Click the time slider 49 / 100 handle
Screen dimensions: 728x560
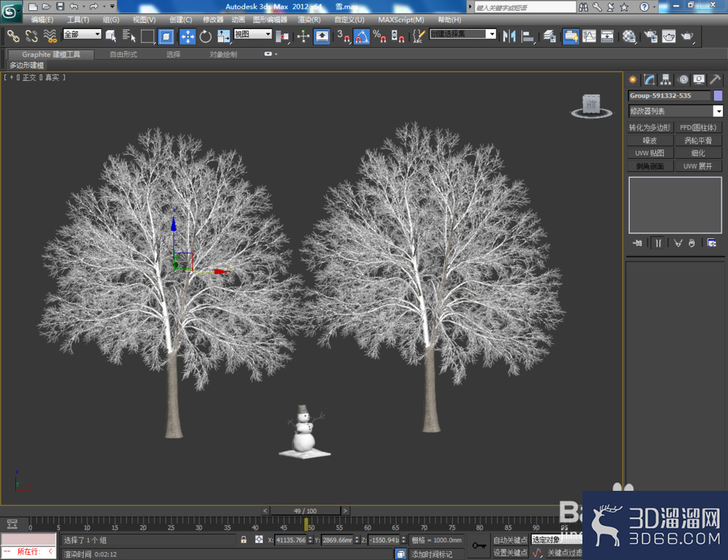(x=305, y=510)
